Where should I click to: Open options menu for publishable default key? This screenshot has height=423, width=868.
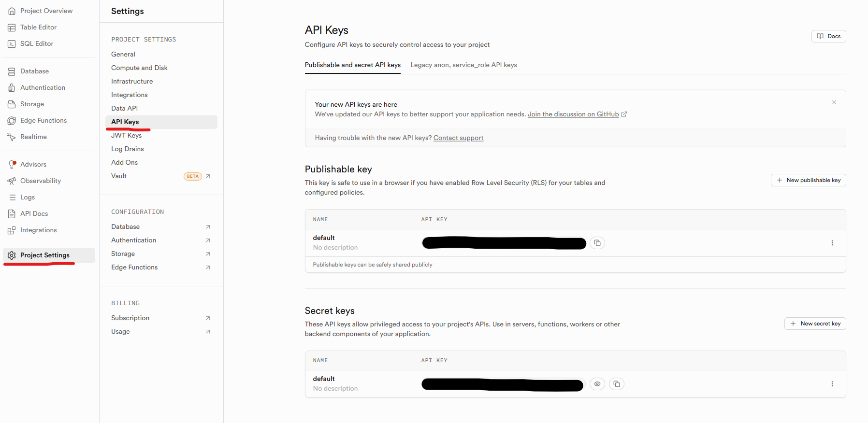(x=832, y=243)
